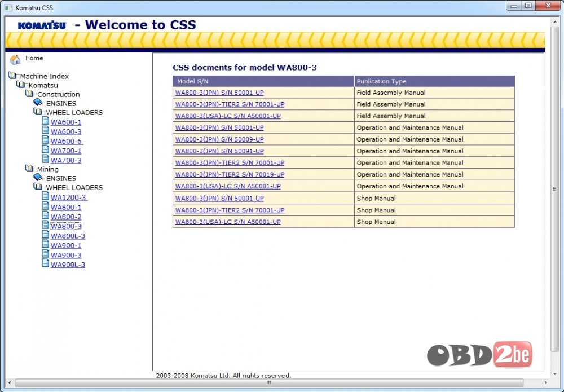The height and width of the screenshot is (392, 564).
Task: Open WA800-3(JPN) S/N 50091-UP link
Action: pos(219,151)
